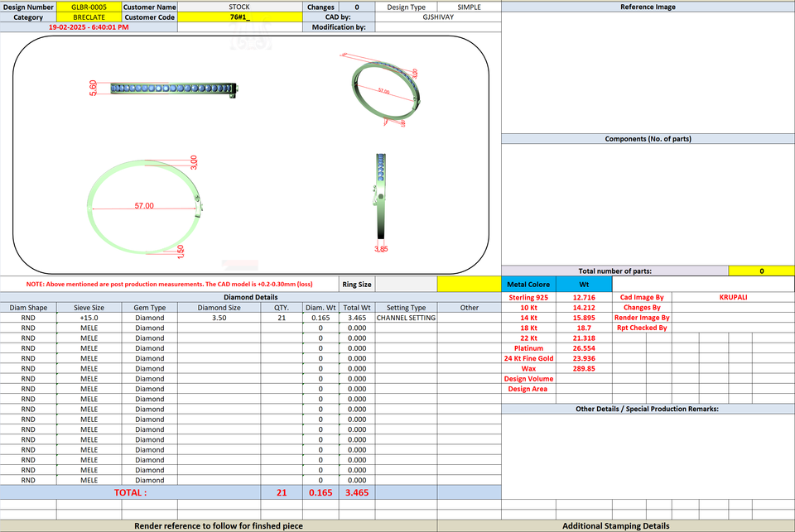Select the total weight 3.465 in red

click(x=357, y=492)
